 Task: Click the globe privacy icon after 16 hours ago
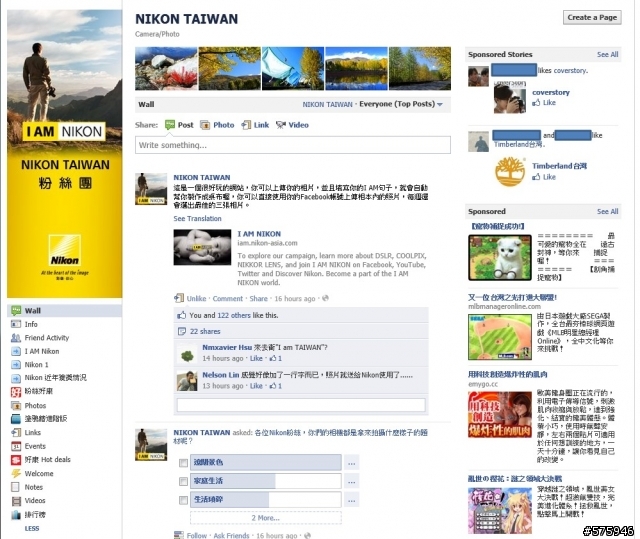325,298
